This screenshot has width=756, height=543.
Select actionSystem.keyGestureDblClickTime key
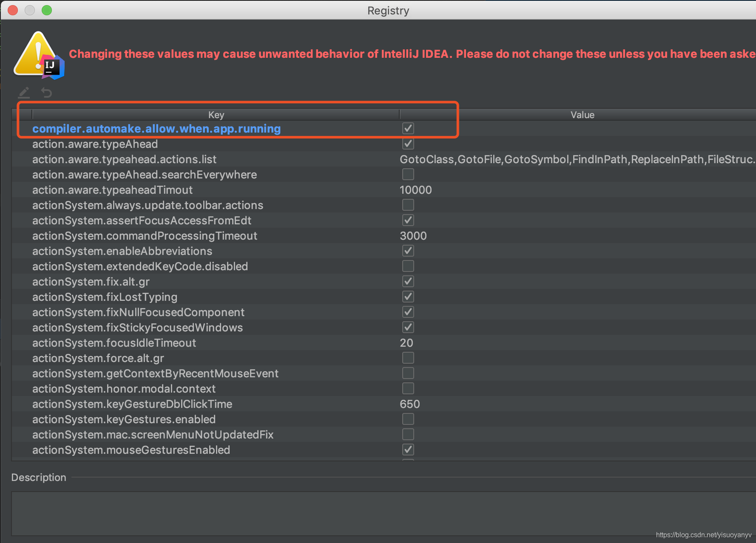click(x=132, y=404)
